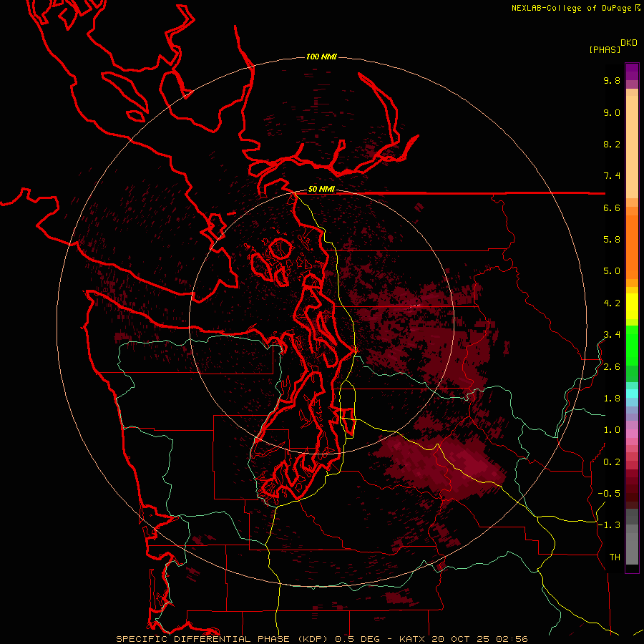The image size is (644, 644).
Task: Click the [PHAS] label above colorbar
Action: 605,49
